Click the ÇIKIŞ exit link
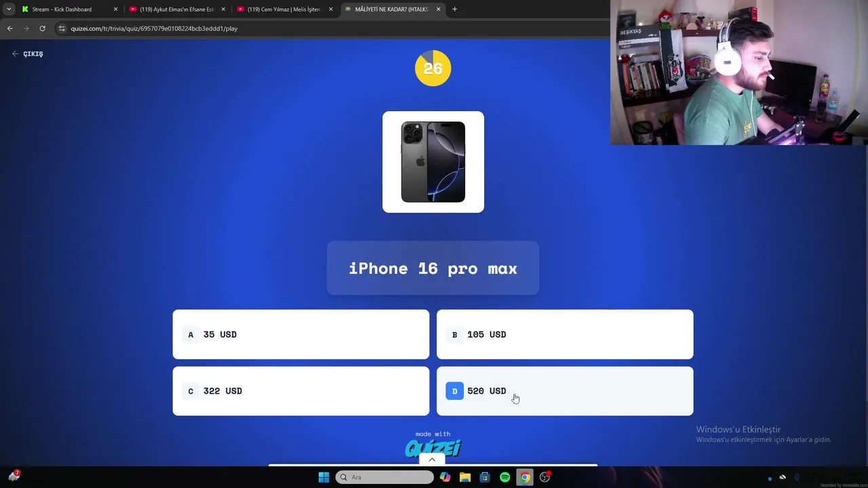 [x=27, y=54]
